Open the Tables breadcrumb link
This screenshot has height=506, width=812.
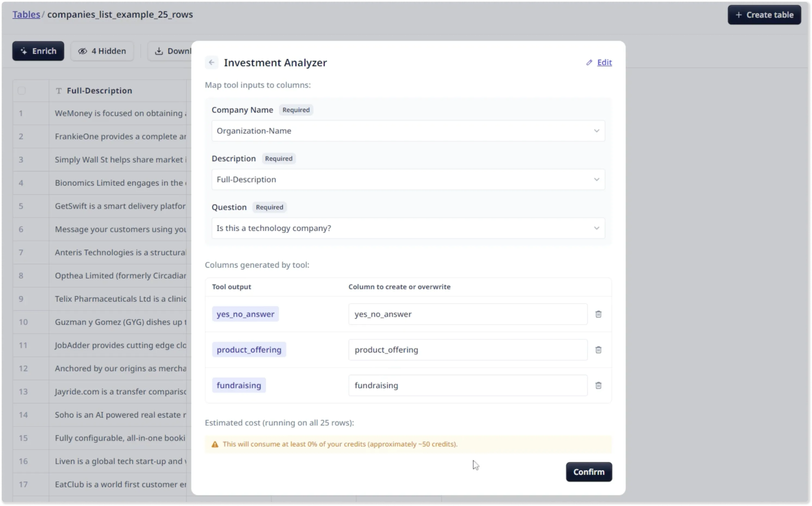tap(26, 14)
